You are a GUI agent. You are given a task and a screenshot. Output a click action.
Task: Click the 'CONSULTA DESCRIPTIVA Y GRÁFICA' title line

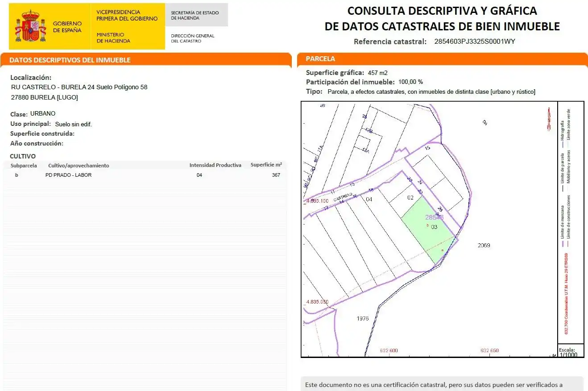pos(442,11)
